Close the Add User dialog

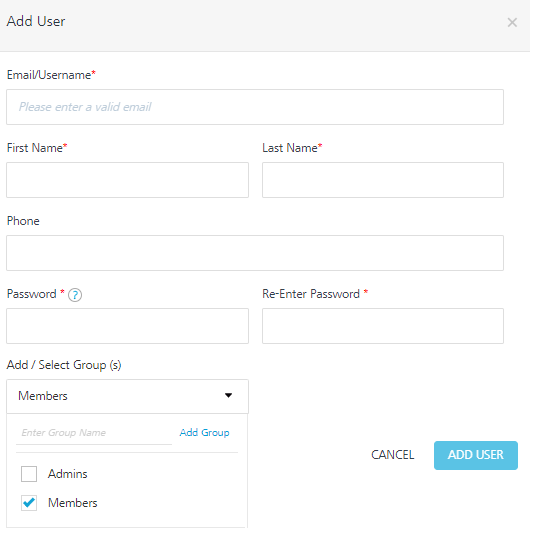[x=512, y=23]
